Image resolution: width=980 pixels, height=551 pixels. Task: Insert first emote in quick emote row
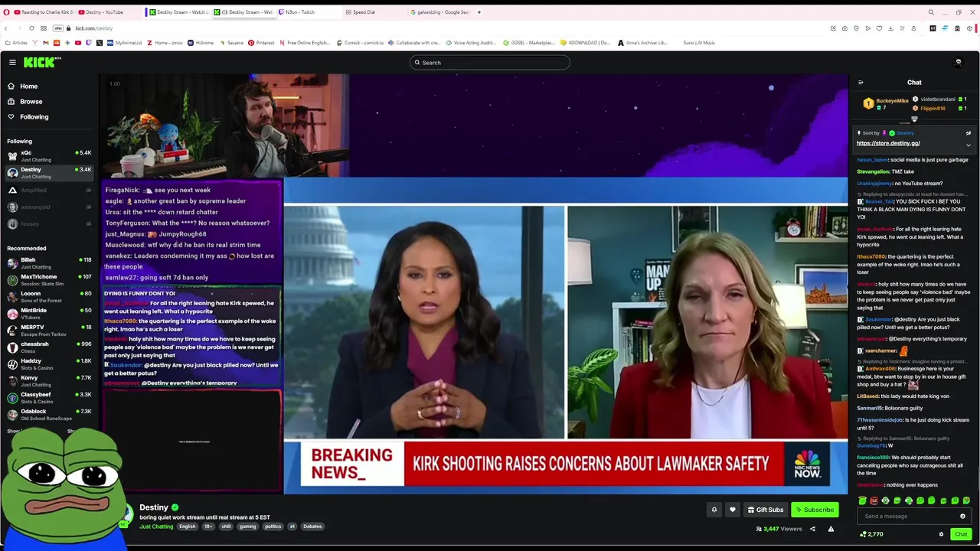(x=862, y=500)
